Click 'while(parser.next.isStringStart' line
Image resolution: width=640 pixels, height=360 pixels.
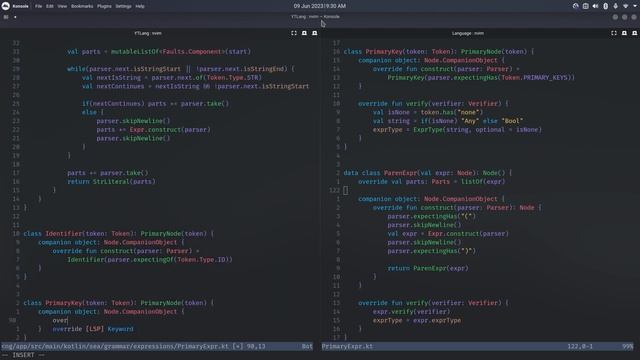point(181,69)
